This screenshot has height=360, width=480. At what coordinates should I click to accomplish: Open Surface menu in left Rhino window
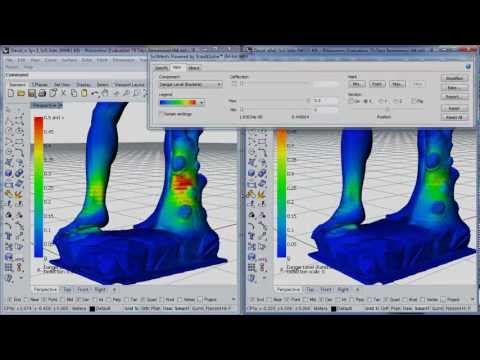click(69, 60)
